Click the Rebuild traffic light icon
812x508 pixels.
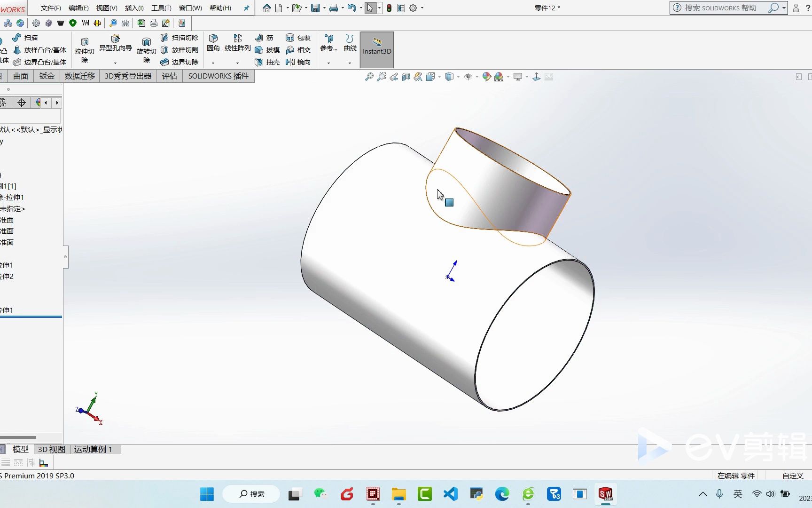tap(389, 8)
